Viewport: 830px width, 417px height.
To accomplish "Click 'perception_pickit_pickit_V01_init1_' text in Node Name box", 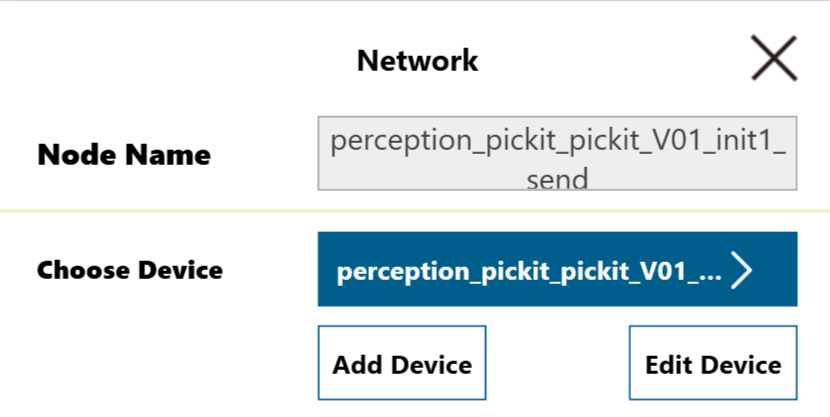I will coord(557,141).
